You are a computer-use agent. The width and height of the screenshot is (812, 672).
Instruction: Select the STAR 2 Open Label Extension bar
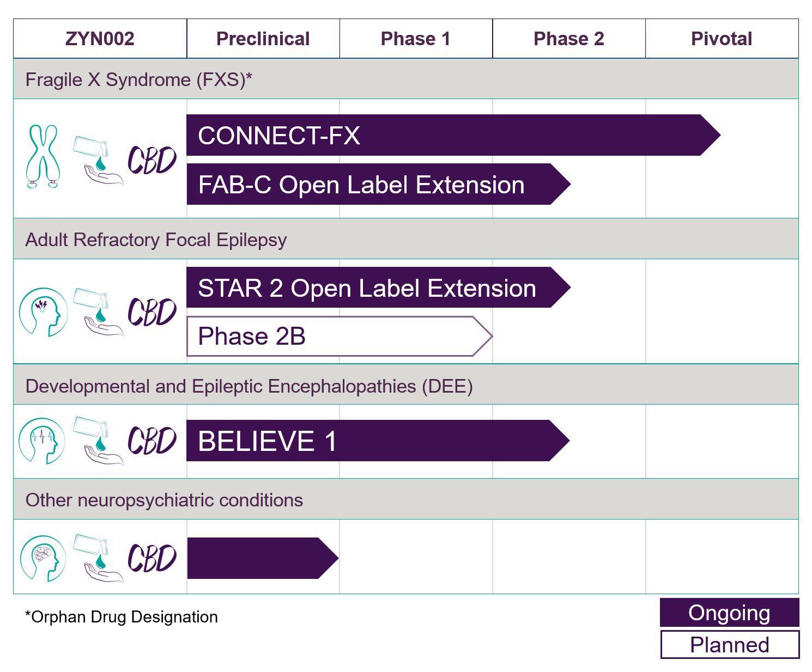(x=379, y=287)
